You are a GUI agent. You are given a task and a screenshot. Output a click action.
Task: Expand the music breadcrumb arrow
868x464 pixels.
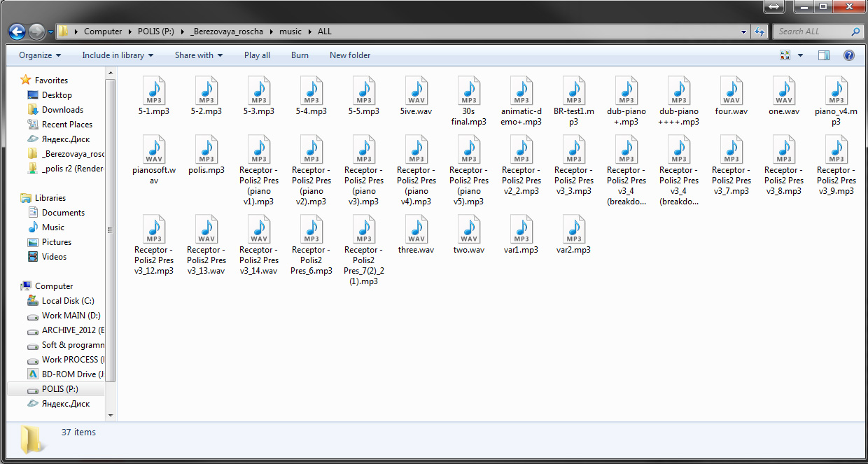click(309, 31)
